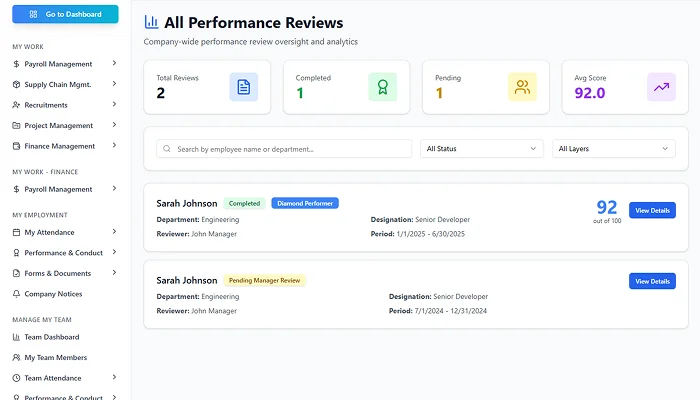View Details of Sarah Johnson's completed review
Viewport: 700px width, 400px height.
coord(652,210)
